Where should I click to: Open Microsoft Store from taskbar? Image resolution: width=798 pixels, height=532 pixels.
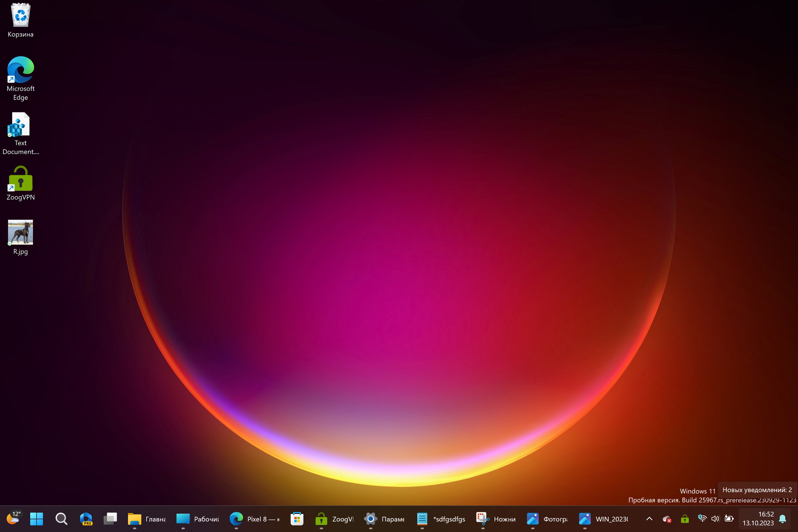pos(297,519)
